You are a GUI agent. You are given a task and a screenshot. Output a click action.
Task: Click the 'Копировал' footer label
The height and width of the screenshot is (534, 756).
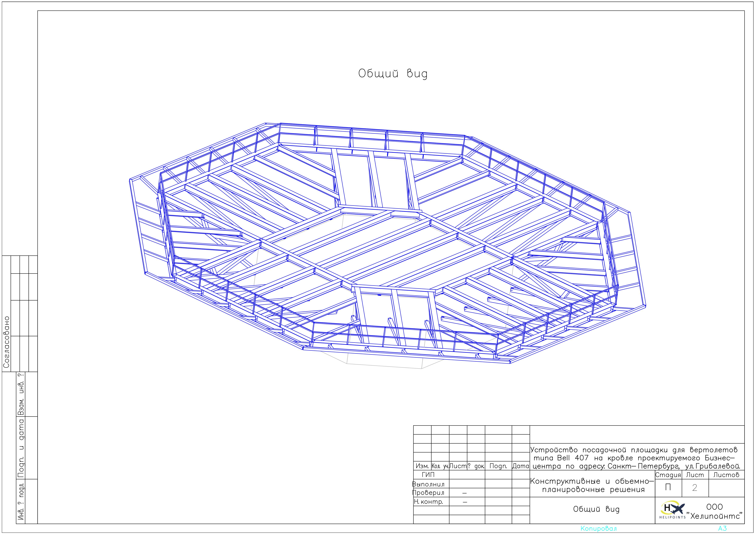(599, 528)
